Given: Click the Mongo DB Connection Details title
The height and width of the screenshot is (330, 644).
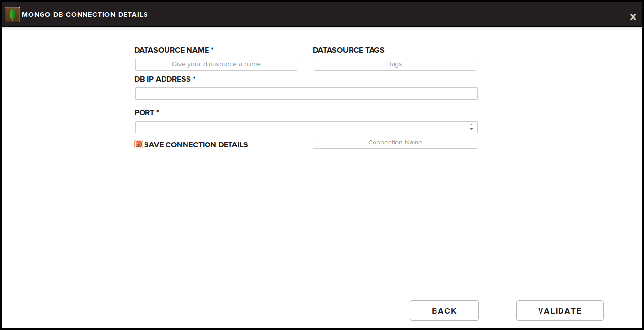Looking at the screenshot, I should [85, 15].
